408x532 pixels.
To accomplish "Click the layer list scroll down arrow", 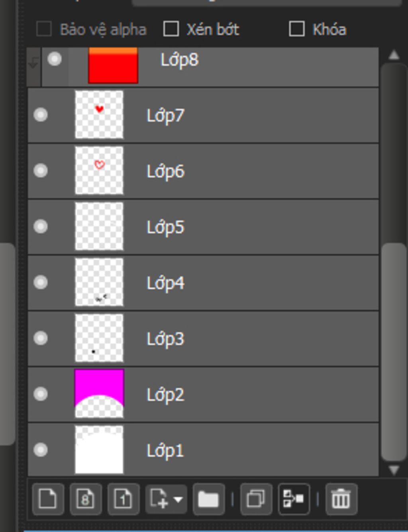I will click(x=394, y=470).
